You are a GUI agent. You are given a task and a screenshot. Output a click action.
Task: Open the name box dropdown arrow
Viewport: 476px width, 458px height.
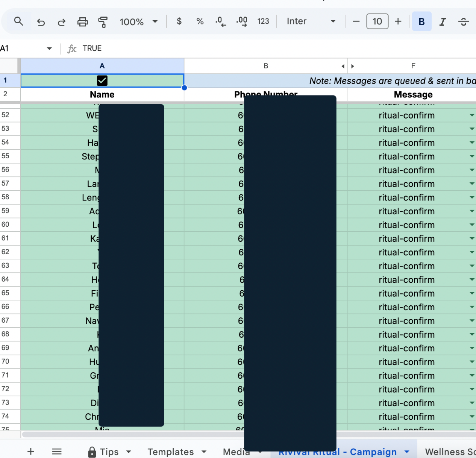[x=49, y=49]
